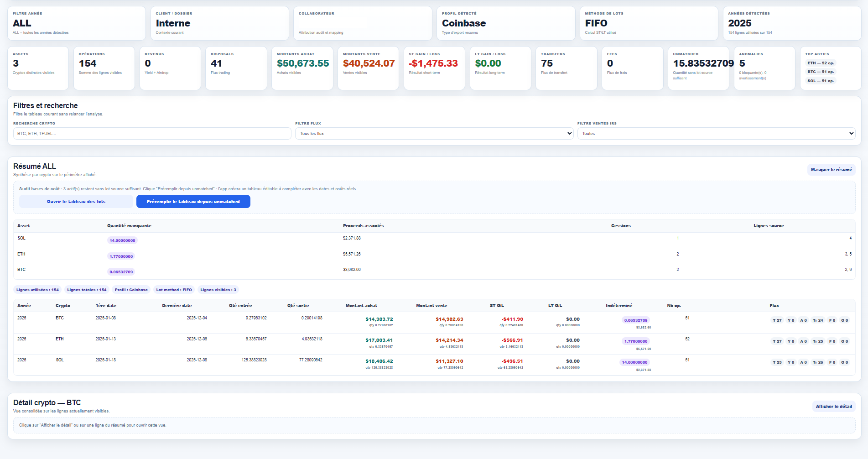868x459 pixels.
Task: Click the Disposals 41 stat card
Action: click(236, 68)
